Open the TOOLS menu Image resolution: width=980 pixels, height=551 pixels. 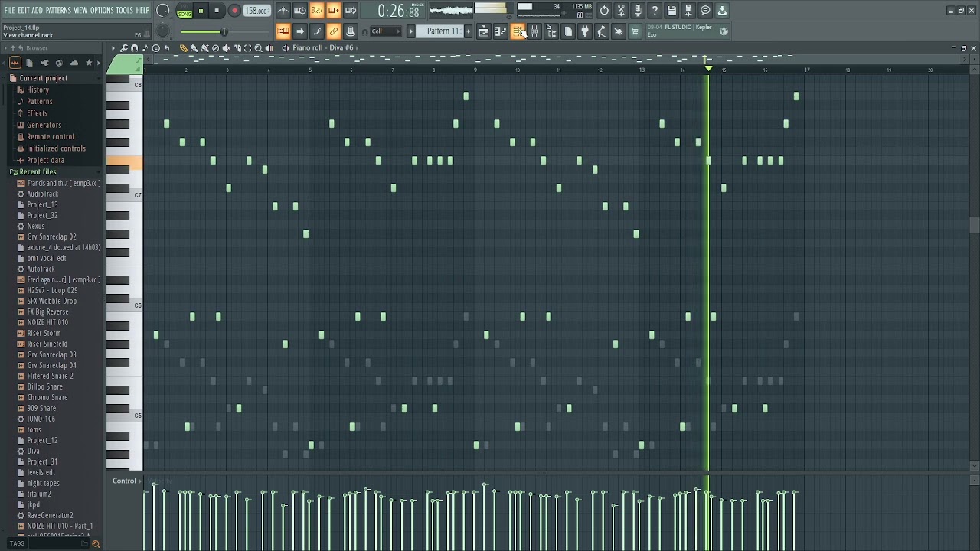[x=124, y=10]
